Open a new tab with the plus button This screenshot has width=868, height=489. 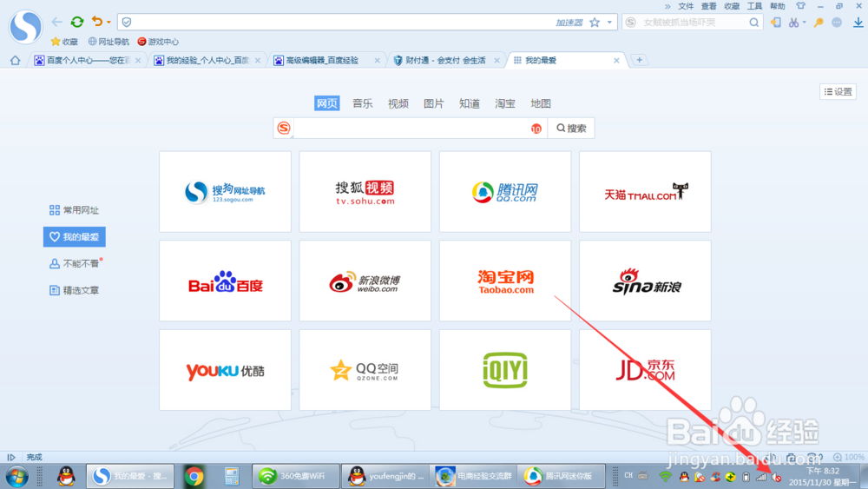point(640,60)
